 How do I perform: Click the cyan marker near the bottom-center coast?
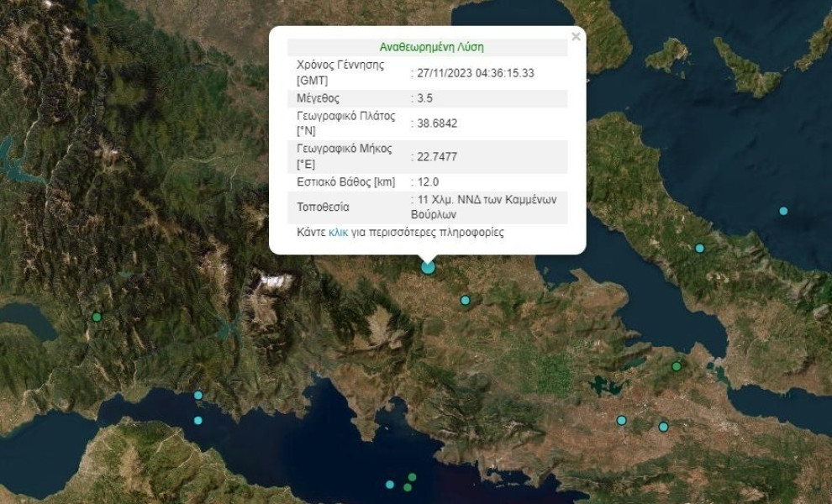click(x=390, y=485)
